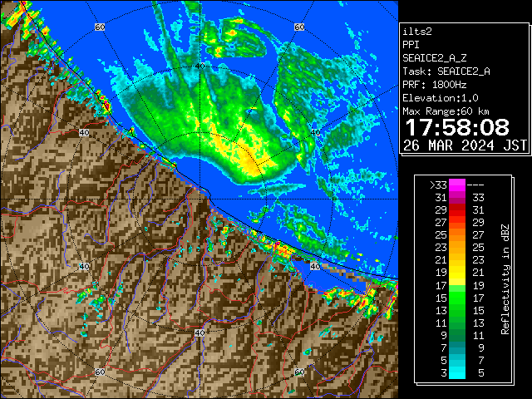This screenshot has height=399, width=532.
Task: Click the scan time "17:58:08"
Action: pos(457,127)
